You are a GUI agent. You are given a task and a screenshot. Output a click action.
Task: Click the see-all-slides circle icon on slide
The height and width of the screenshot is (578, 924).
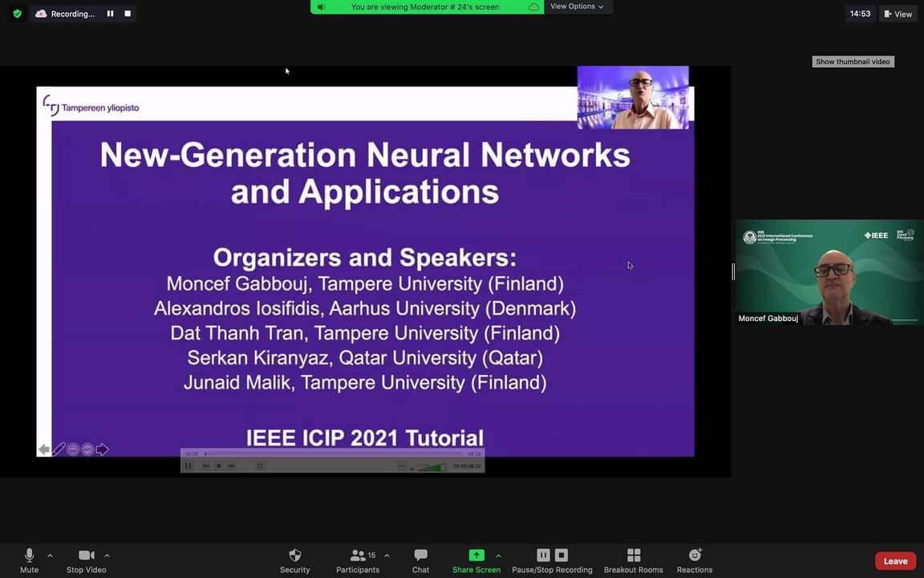coord(73,450)
